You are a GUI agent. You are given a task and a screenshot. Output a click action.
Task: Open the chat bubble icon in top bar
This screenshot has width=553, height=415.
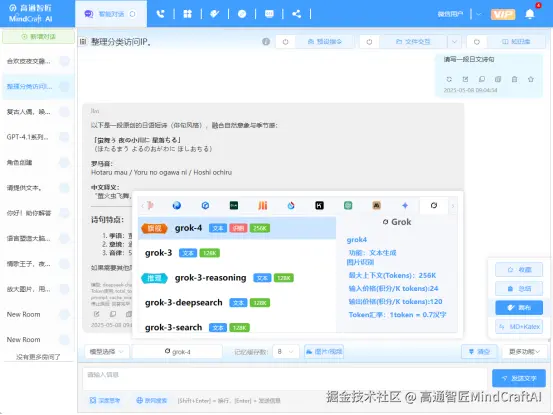coord(269,14)
